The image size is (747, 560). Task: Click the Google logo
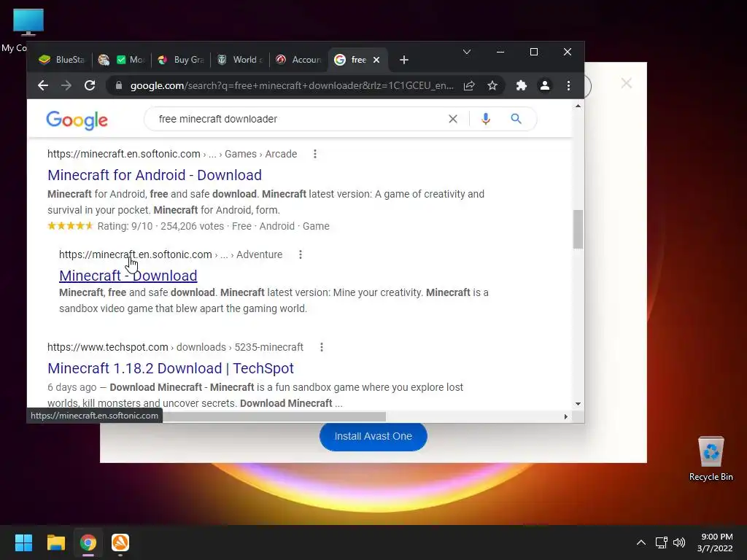pyautogui.click(x=77, y=120)
